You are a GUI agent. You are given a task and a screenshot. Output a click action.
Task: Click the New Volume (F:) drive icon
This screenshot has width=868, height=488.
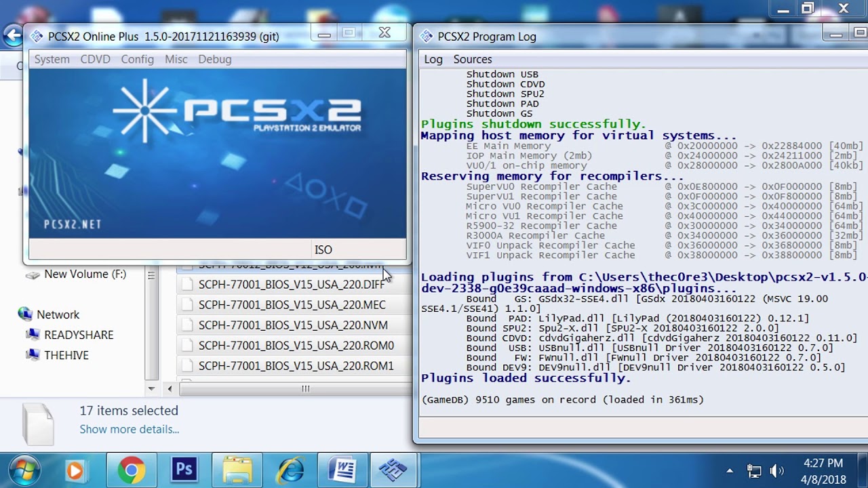coord(32,274)
